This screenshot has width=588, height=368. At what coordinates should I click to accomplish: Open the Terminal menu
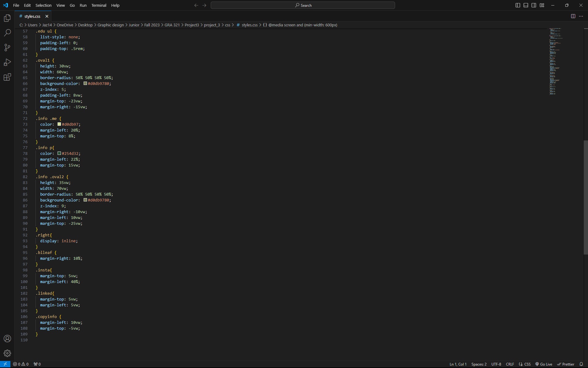99,5
